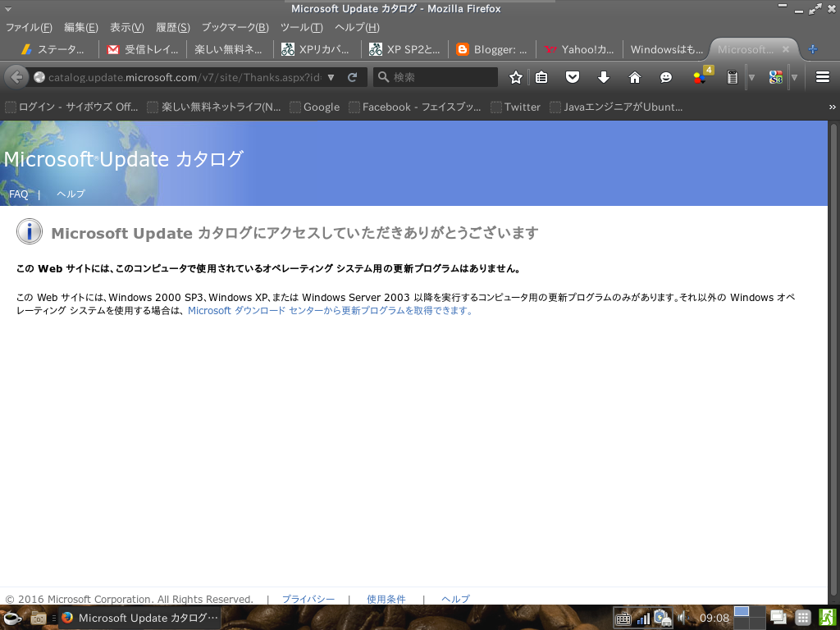Go to the Firefox home page
Image resolution: width=840 pixels, height=630 pixels.
635,78
